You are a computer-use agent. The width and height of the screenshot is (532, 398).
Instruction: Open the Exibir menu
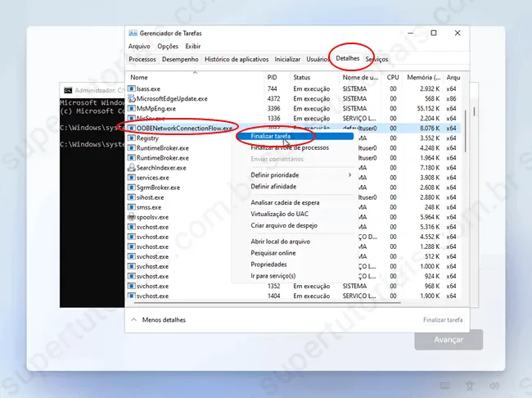tap(192, 46)
